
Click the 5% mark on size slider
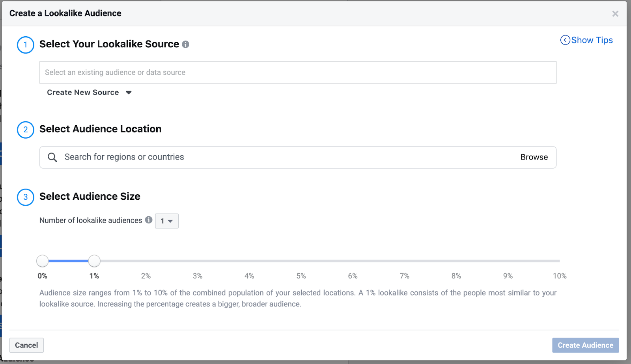[x=301, y=261]
